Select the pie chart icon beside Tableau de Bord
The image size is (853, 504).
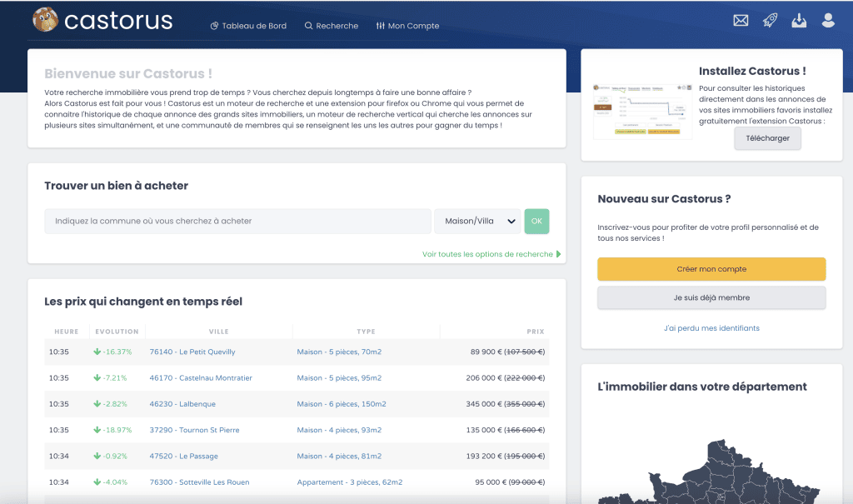[214, 26]
